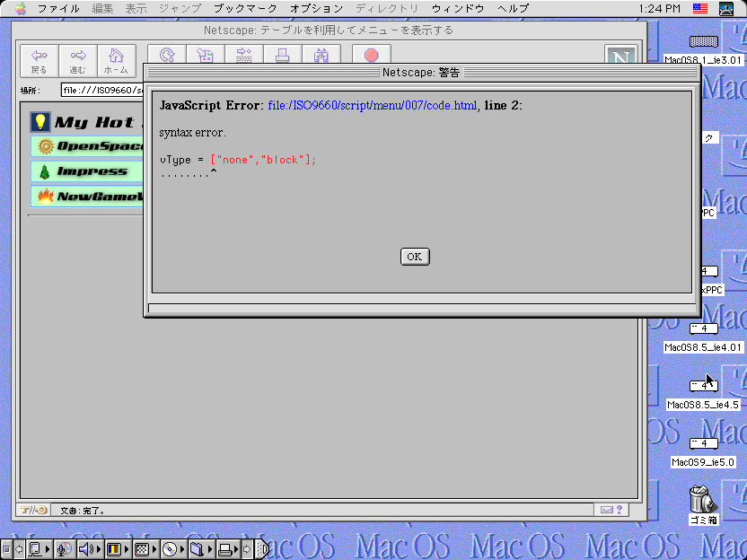Open the ファイル menu
Viewport: 747px width, 560px height.
click(58, 9)
